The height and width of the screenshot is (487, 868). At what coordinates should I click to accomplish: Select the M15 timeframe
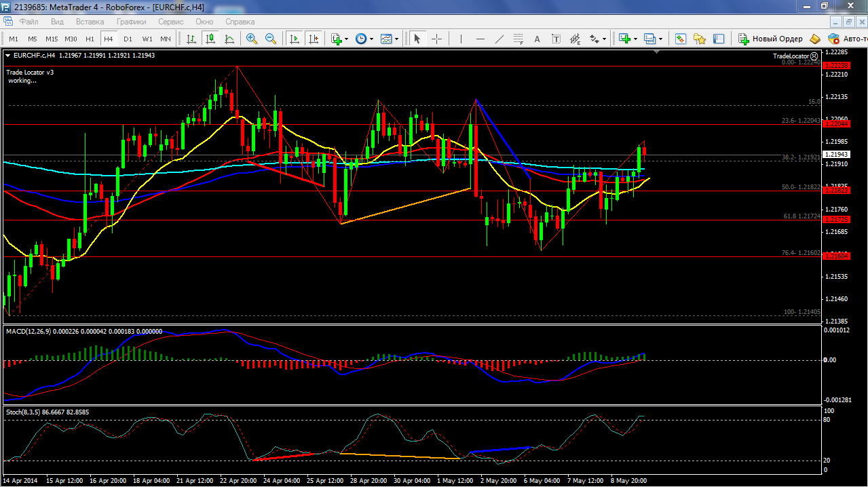(52, 39)
